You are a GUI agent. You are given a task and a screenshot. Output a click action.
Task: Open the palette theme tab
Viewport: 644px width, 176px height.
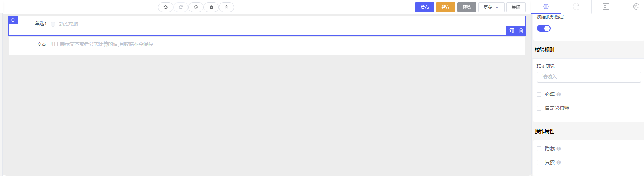pos(636,7)
